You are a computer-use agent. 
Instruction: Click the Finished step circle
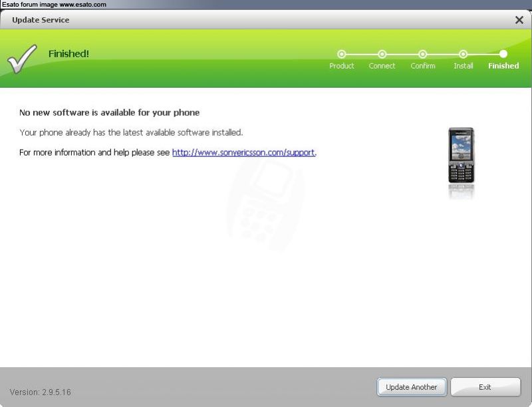[x=503, y=54]
